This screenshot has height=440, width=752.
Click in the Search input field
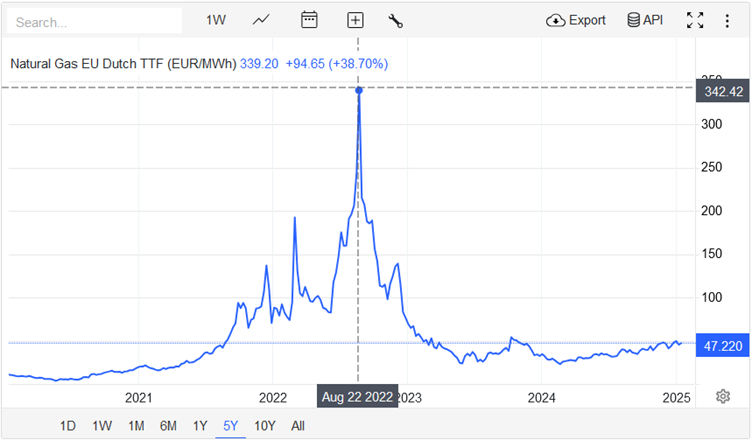[95, 21]
